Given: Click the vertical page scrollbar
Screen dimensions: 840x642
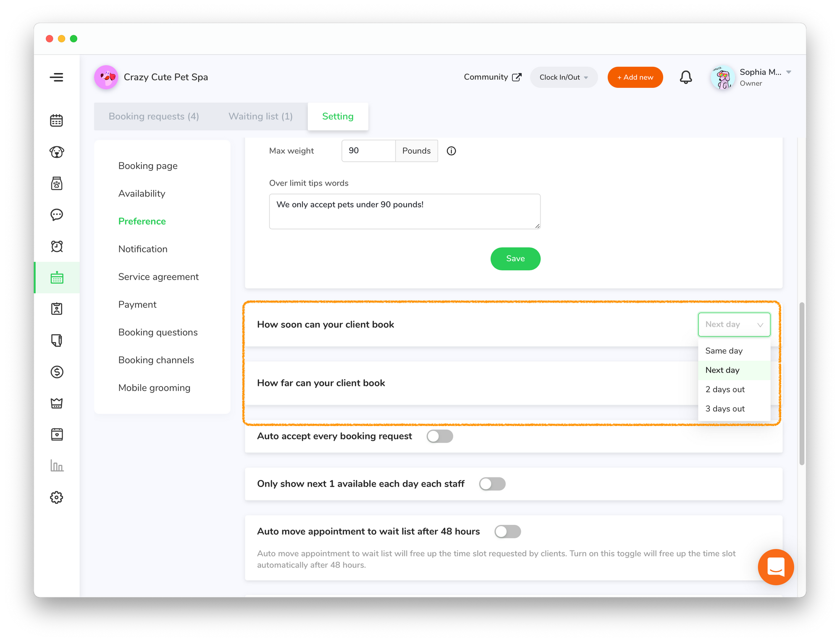Looking at the screenshot, I should pos(802,383).
